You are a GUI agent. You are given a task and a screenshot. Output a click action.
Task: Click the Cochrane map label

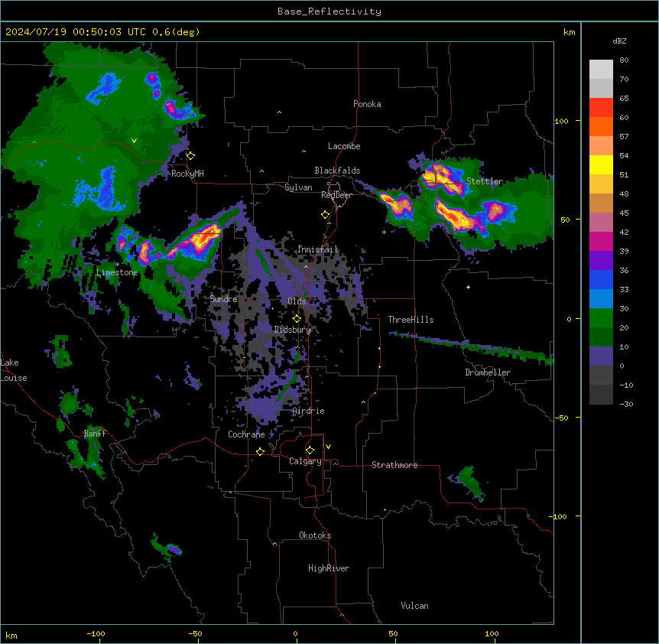pyautogui.click(x=246, y=434)
